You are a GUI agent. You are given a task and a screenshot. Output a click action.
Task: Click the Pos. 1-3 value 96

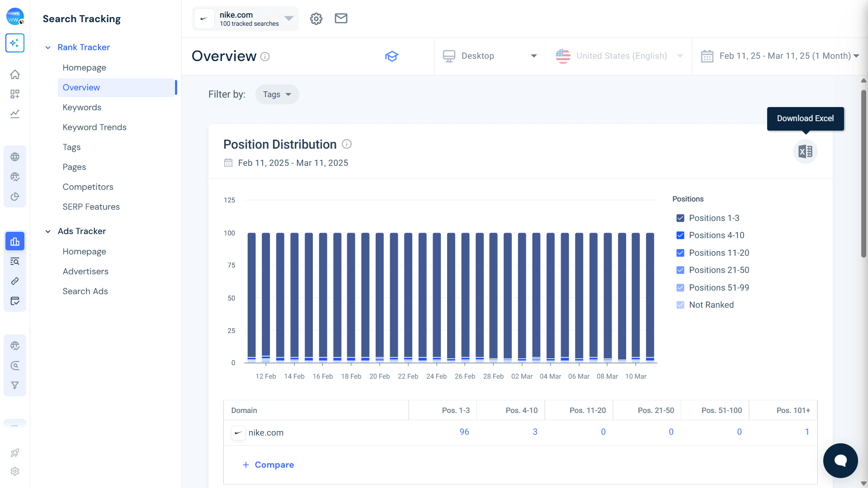point(464,432)
